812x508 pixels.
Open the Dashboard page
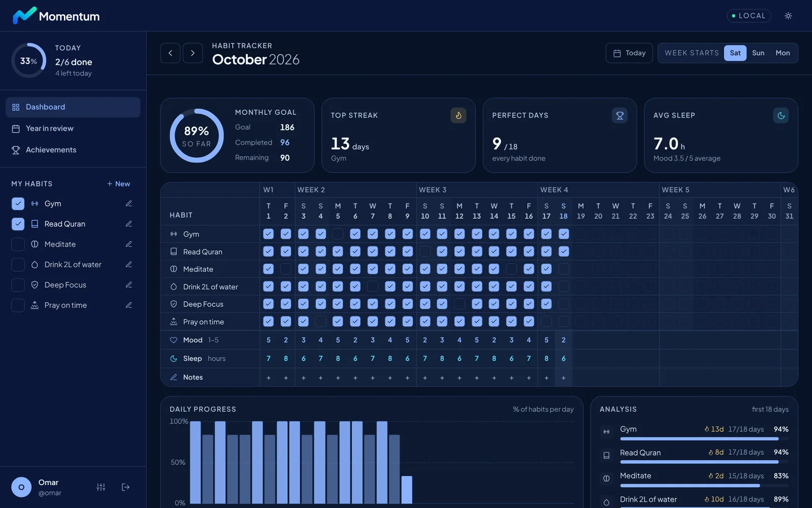coord(73,107)
